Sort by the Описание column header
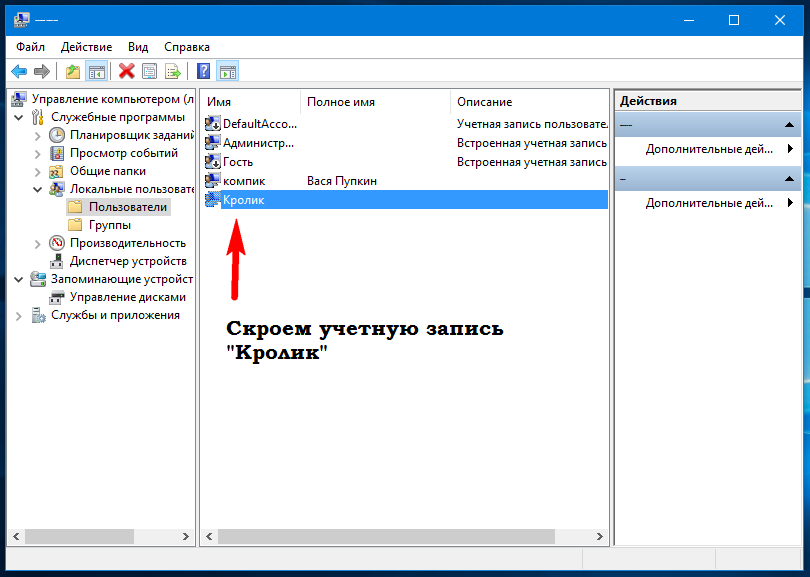810x577 pixels. click(x=529, y=102)
